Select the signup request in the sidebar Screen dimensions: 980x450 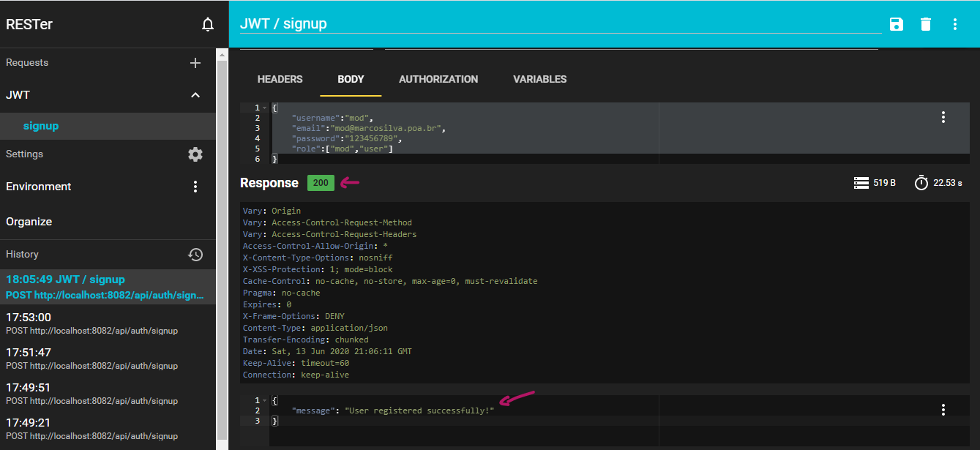(x=41, y=125)
